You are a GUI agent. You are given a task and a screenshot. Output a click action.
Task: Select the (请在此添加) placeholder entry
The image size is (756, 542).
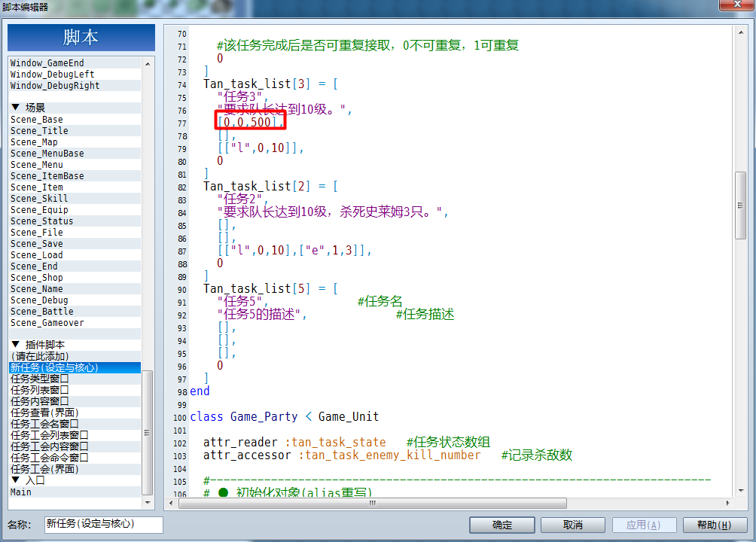[x=75, y=356]
